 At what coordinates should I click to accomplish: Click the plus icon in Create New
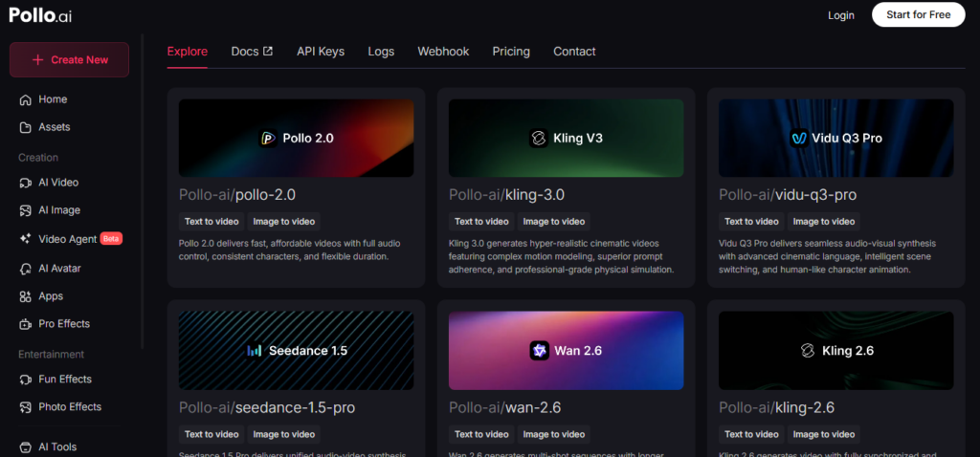click(37, 60)
